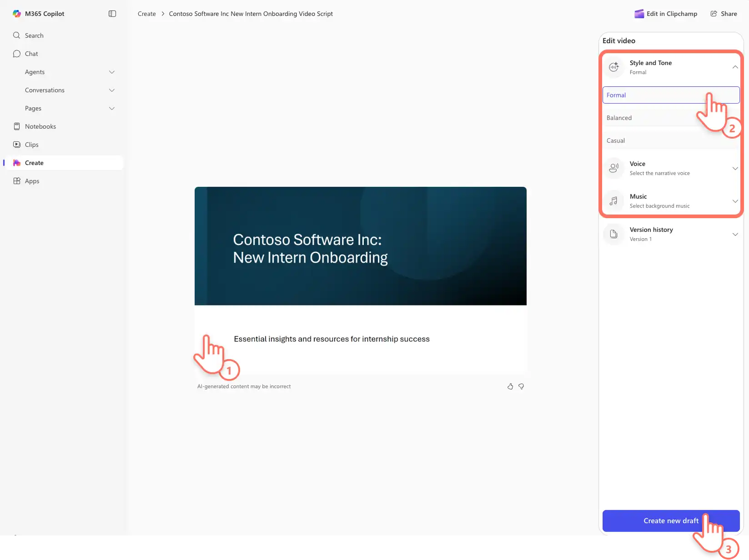Click Edit in Clipchamp
Image resolution: width=749 pixels, height=560 pixels.
(x=666, y=14)
